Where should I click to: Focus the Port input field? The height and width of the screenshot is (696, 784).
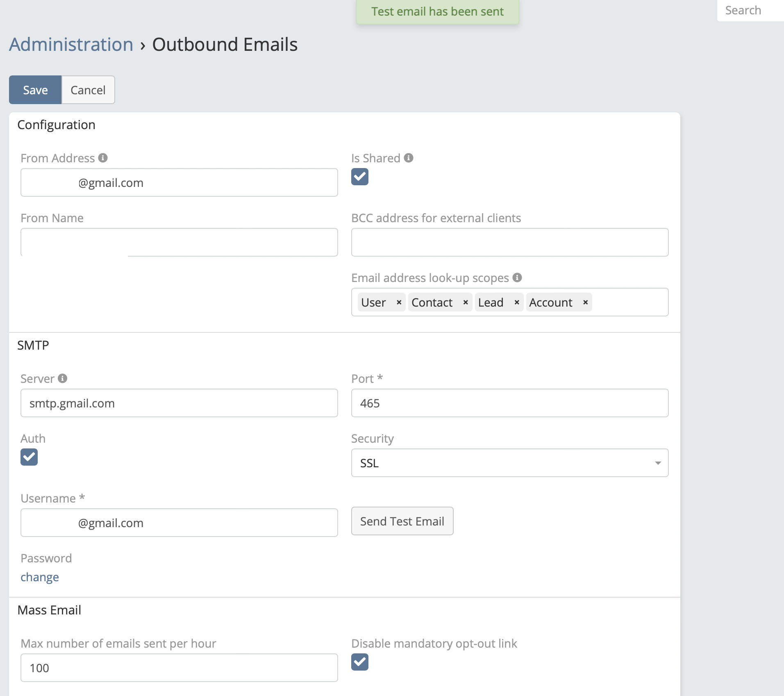(509, 403)
